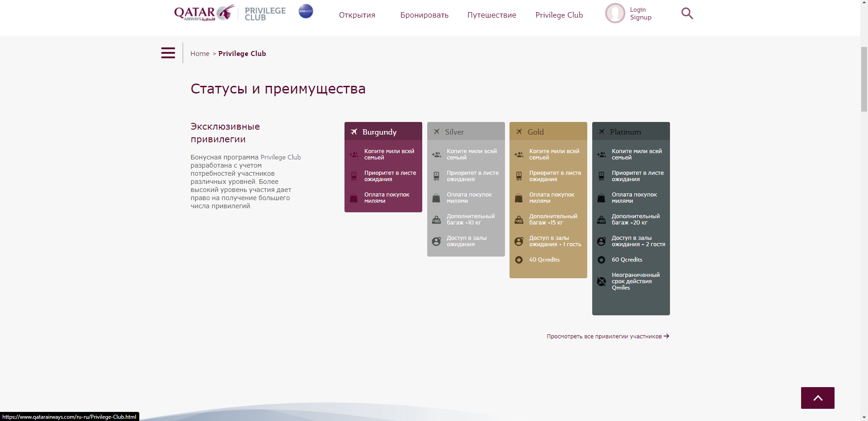
Task: Open the Путешествие navigation menu
Action: pyautogui.click(x=492, y=15)
